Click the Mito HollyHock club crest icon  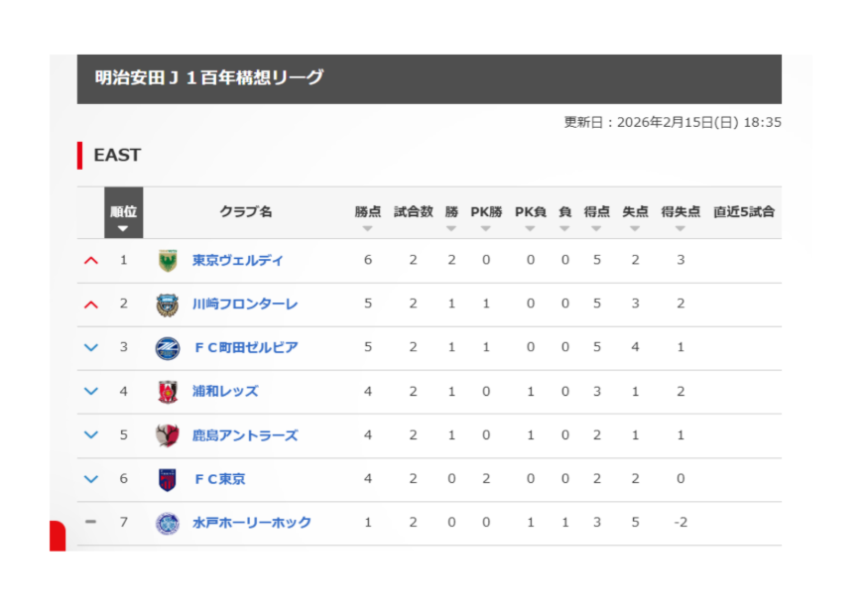coord(168,523)
